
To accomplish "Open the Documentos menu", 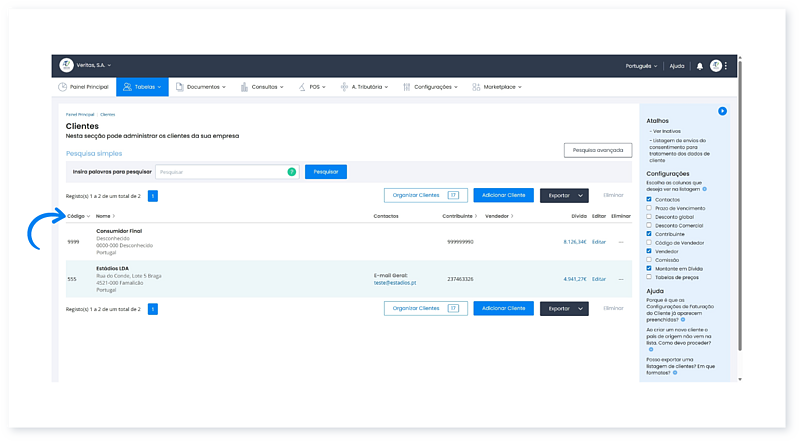I will point(200,87).
